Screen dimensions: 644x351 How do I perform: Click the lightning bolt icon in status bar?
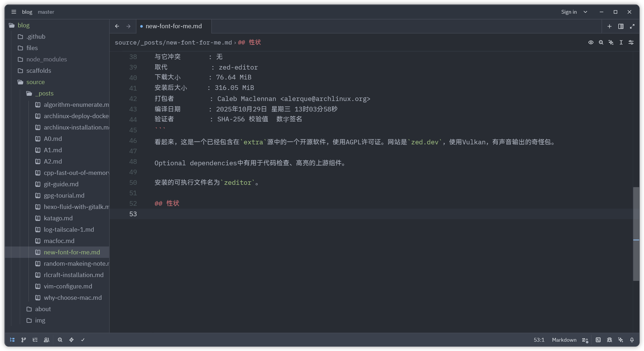(x=72, y=340)
